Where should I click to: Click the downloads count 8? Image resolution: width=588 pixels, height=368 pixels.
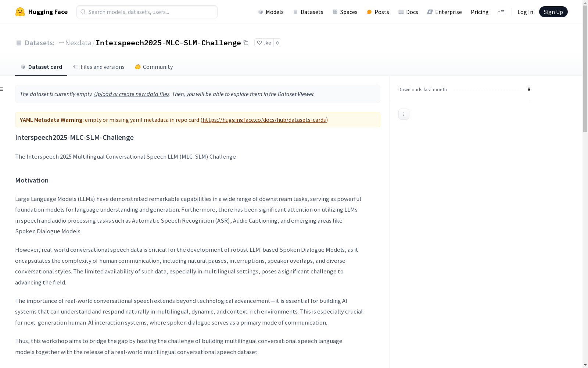[529, 89]
